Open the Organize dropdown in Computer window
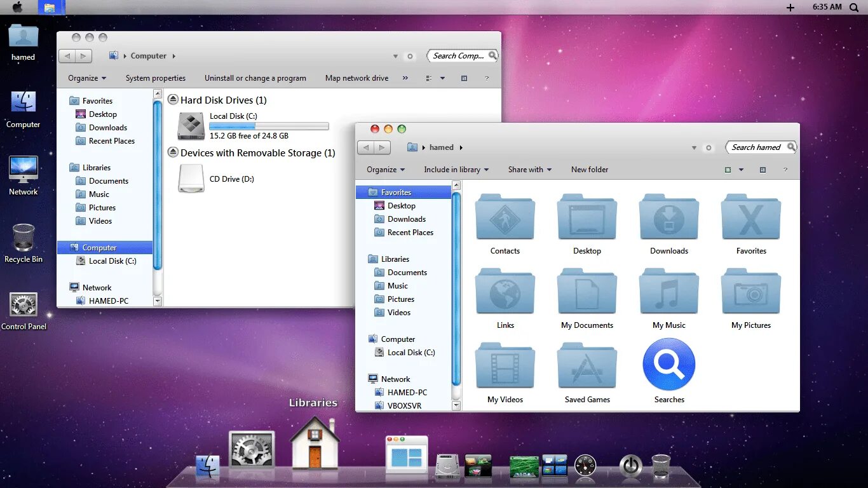Image resolution: width=868 pixels, height=488 pixels. (x=88, y=78)
